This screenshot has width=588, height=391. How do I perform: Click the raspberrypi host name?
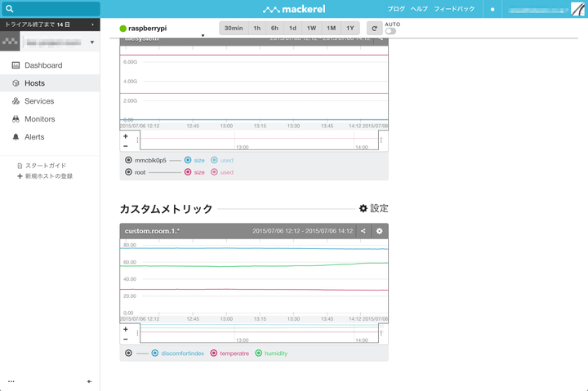pos(147,29)
